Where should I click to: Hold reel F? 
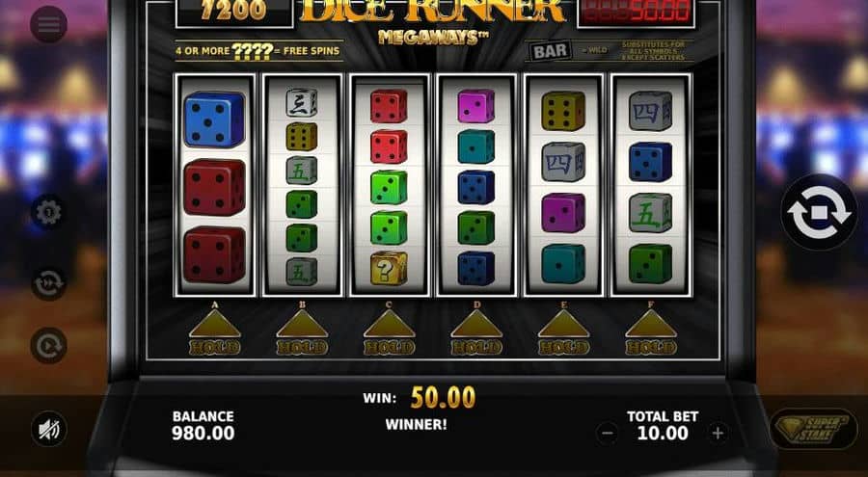tap(650, 331)
